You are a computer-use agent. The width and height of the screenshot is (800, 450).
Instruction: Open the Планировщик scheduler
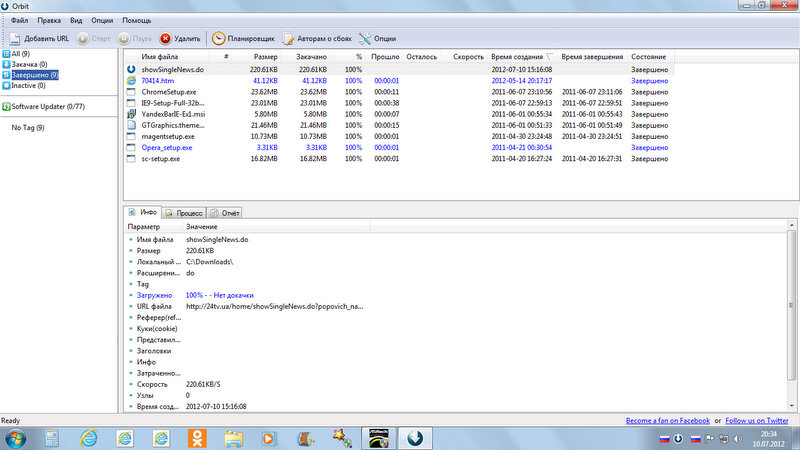point(243,38)
